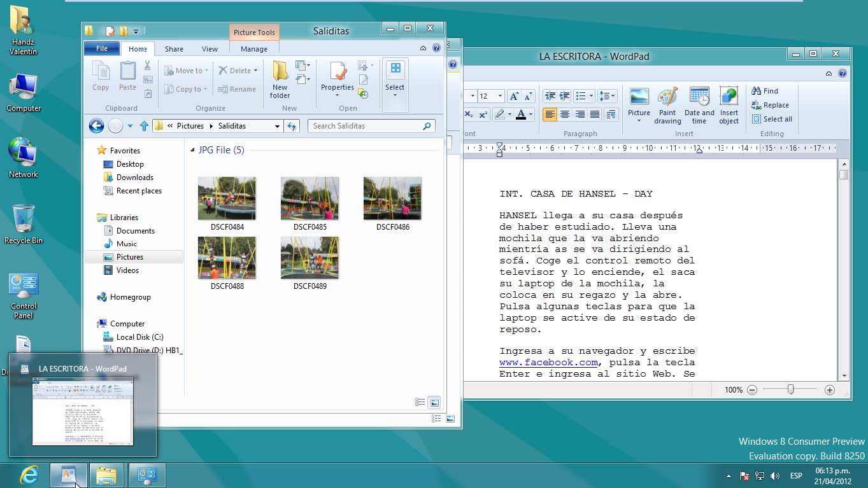The width and height of the screenshot is (868, 488).
Task: Toggle the subscript formatting button
Action: [x=469, y=115]
